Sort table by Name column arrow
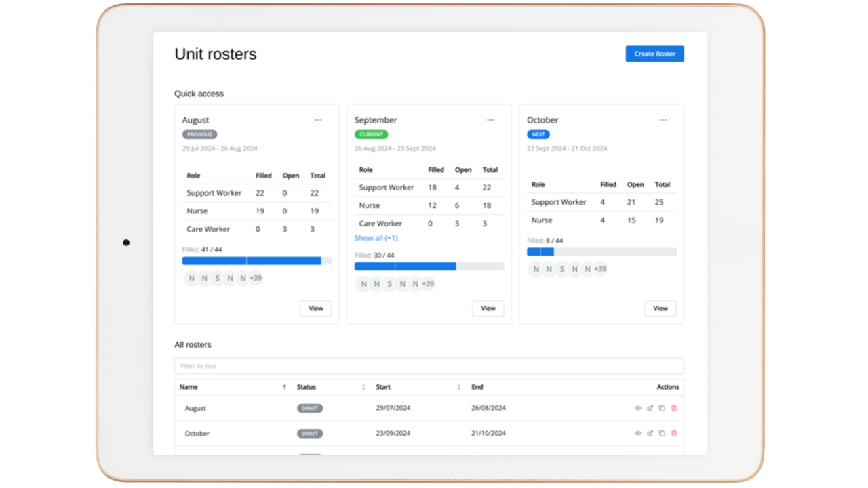The width and height of the screenshot is (868, 488). pos(284,387)
